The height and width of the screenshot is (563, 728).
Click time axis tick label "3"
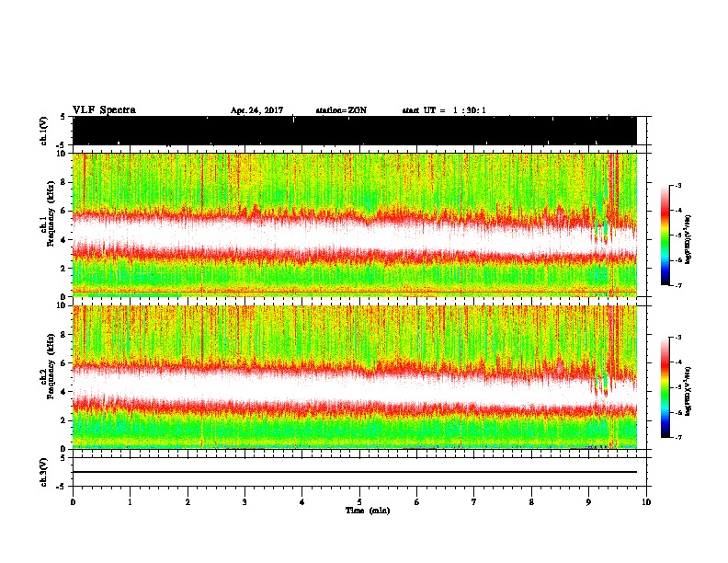pos(245,502)
